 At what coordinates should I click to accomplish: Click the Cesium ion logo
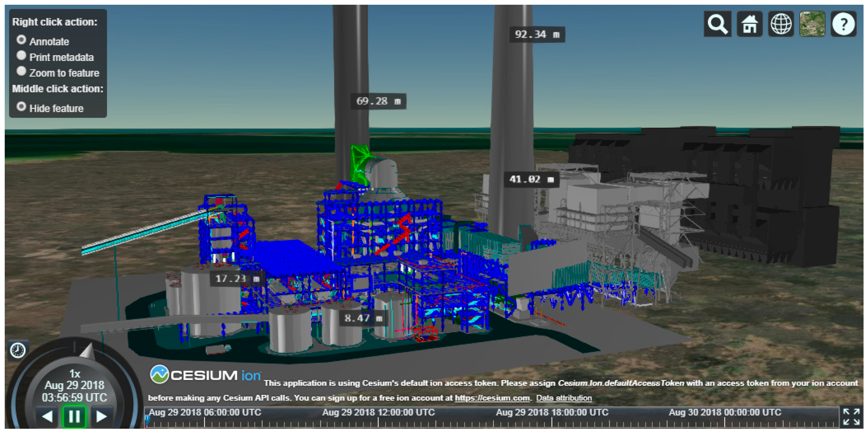coord(205,375)
